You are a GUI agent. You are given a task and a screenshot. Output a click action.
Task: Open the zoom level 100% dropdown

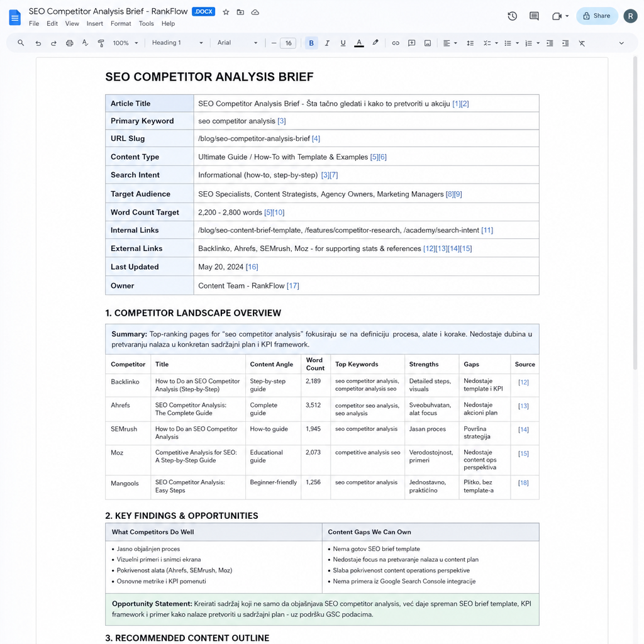point(125,43)
